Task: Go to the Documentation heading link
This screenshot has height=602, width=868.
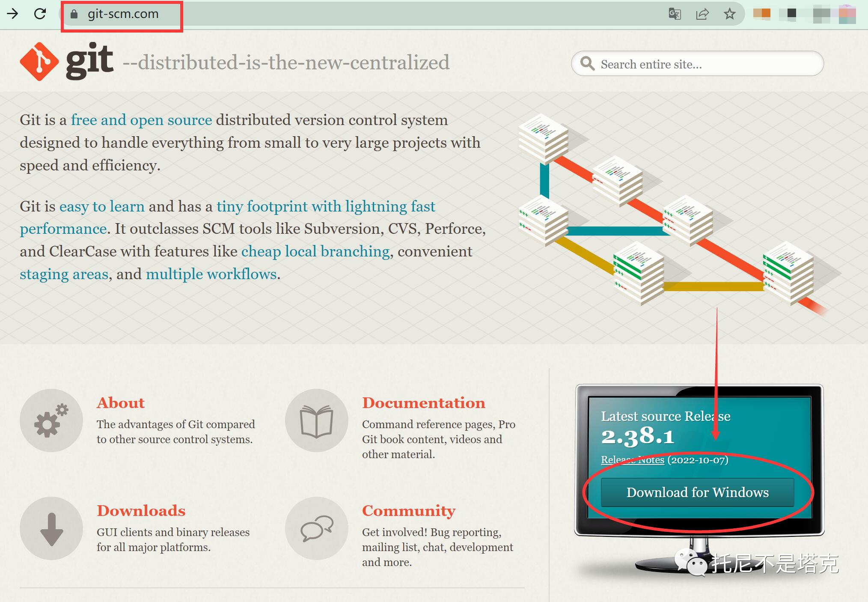Action: (x=423, y=403)
